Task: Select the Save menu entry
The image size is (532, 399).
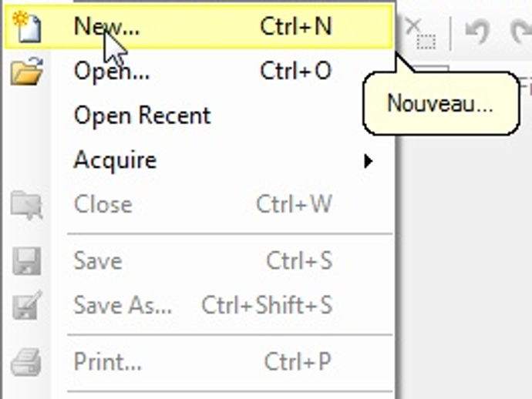Action: click(199, 261)
